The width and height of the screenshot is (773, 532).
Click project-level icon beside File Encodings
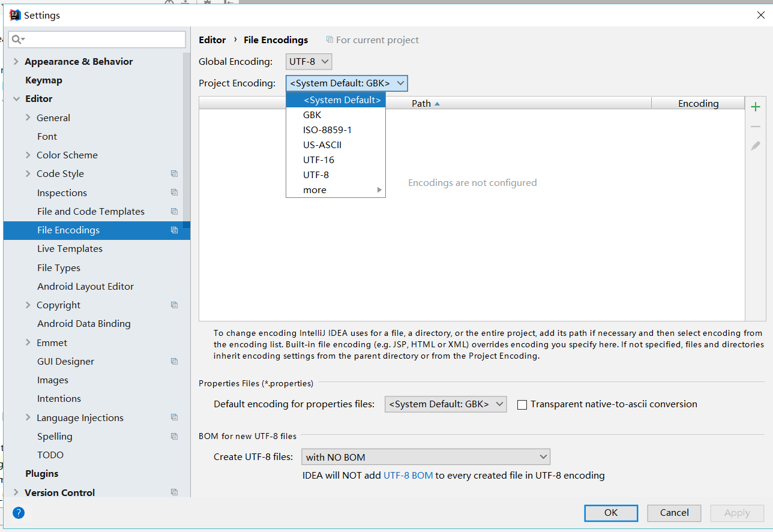(174, 230)
